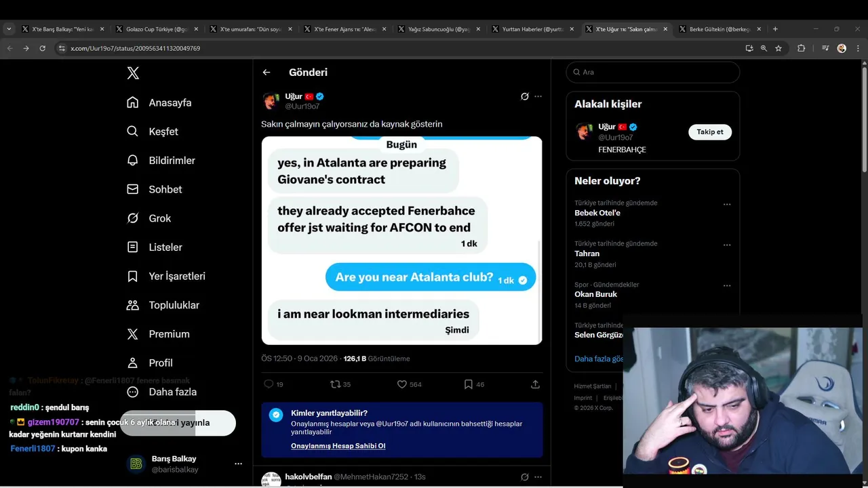The width and height of the screenshot is (868, 488).
Task: Open Profil person icon
Action: 133,363
